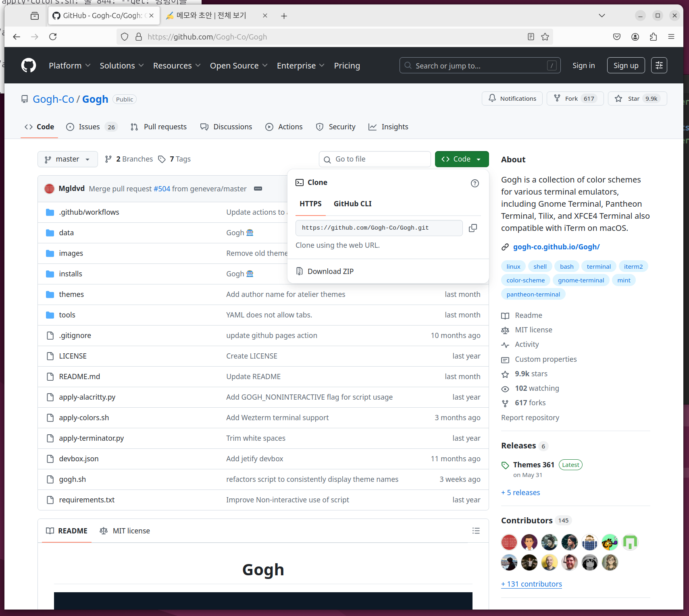View the + 131 contributors link
This screenshot has height=616, width=689.
click(531, 584)
